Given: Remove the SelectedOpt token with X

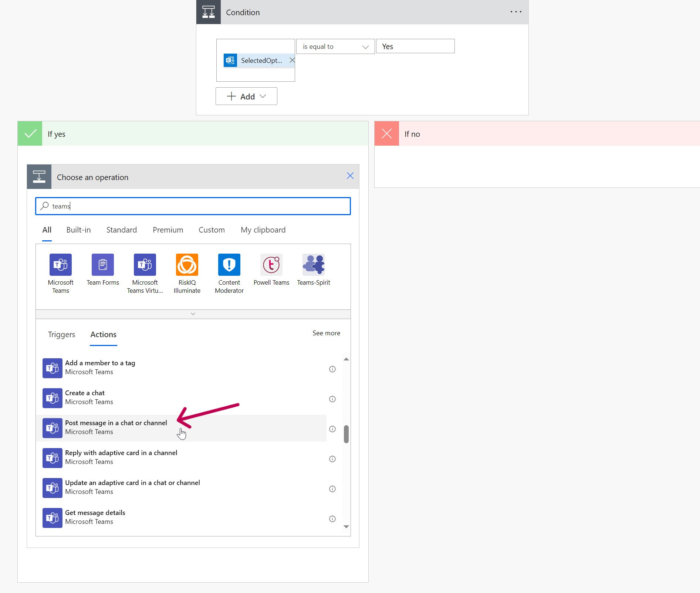Looking at the screenshot, I should click(292, 60).
